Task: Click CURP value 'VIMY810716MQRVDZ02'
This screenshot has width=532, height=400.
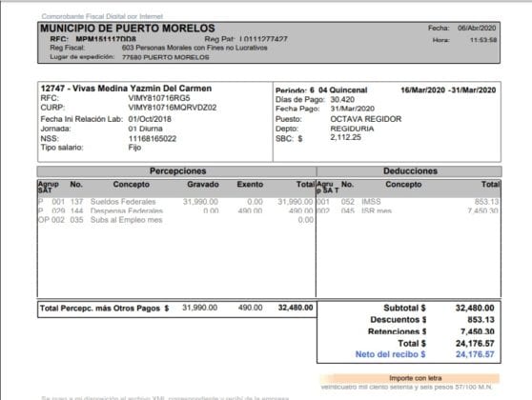Action: tap(173, 108)
